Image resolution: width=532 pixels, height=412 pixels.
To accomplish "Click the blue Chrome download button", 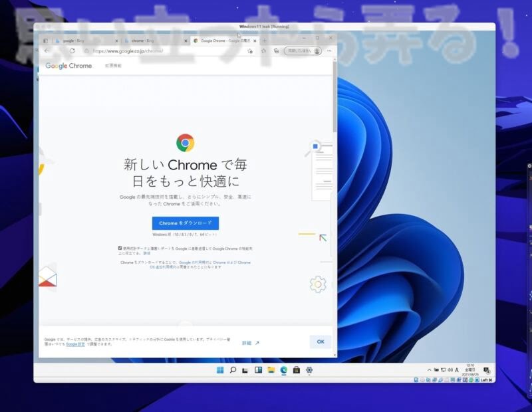I will coord(186,223).
